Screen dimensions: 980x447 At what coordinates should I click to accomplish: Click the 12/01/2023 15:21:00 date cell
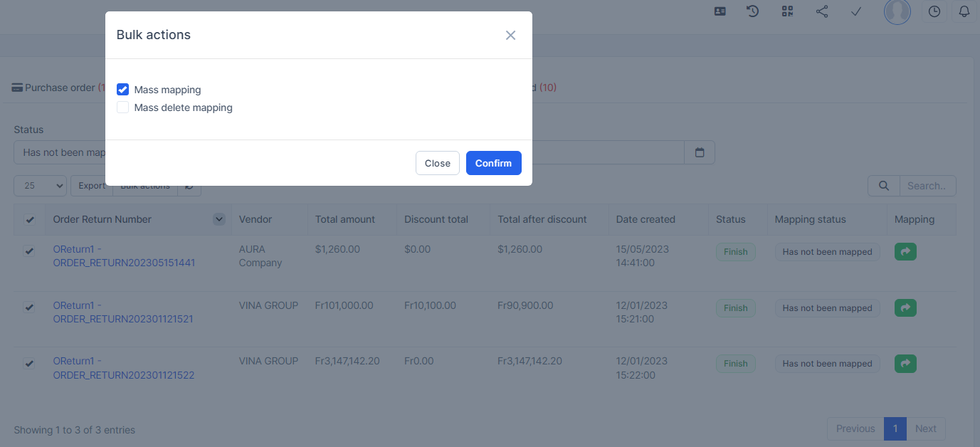pyautogui.click(x=642, y=312)
